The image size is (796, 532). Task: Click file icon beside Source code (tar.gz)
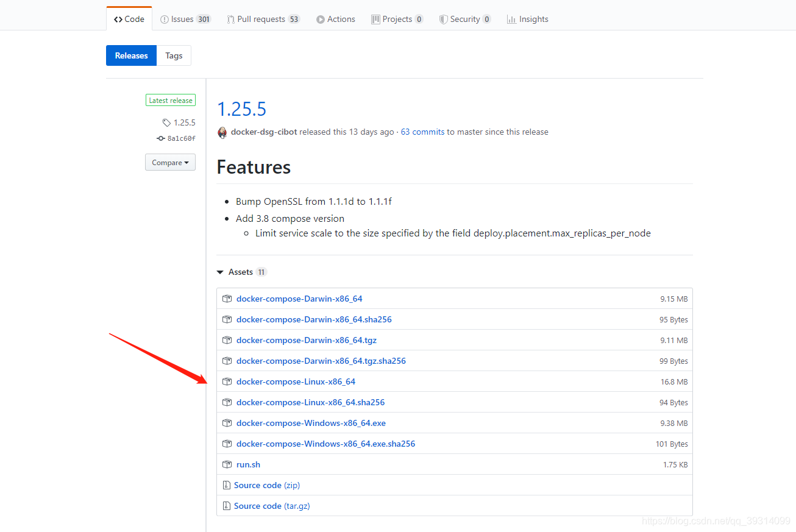[x=227, y=506]
